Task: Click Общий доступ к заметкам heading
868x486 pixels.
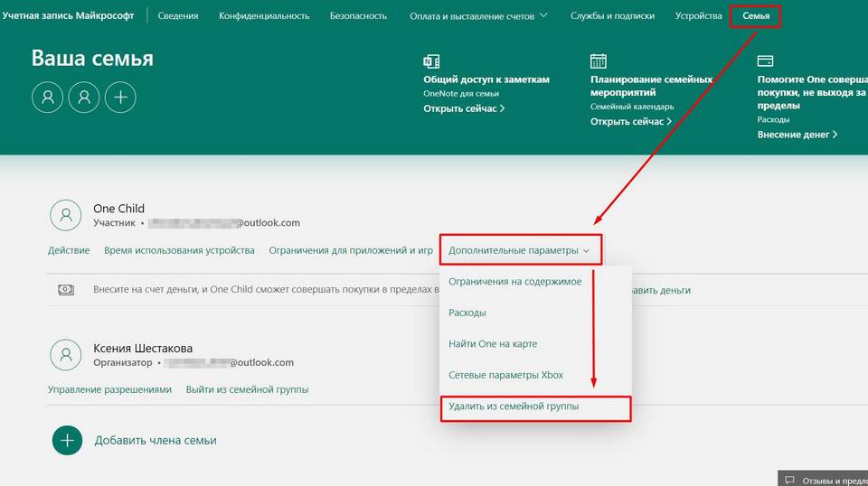Action: [486, 79]
